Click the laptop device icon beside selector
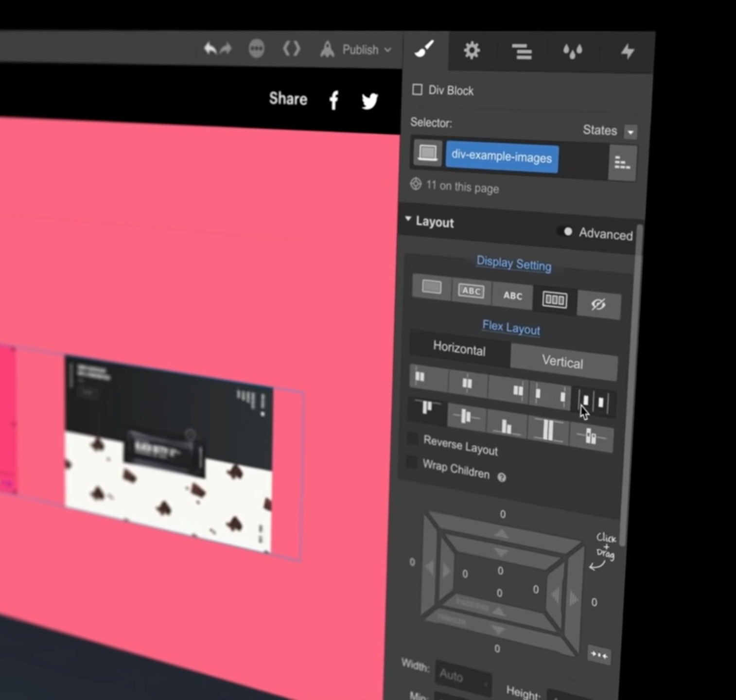 [427, 153]
